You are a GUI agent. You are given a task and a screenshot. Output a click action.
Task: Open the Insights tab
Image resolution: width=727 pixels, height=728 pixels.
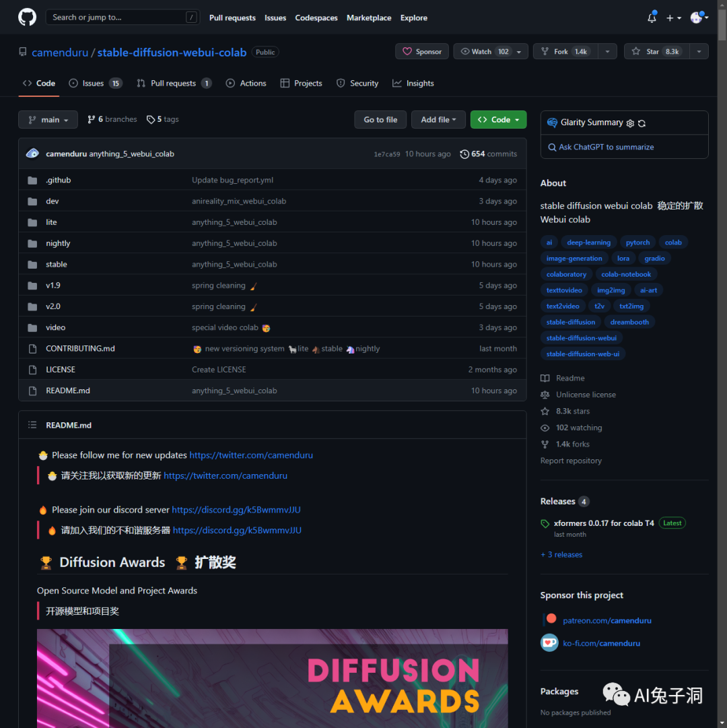(x=413, y=83)
